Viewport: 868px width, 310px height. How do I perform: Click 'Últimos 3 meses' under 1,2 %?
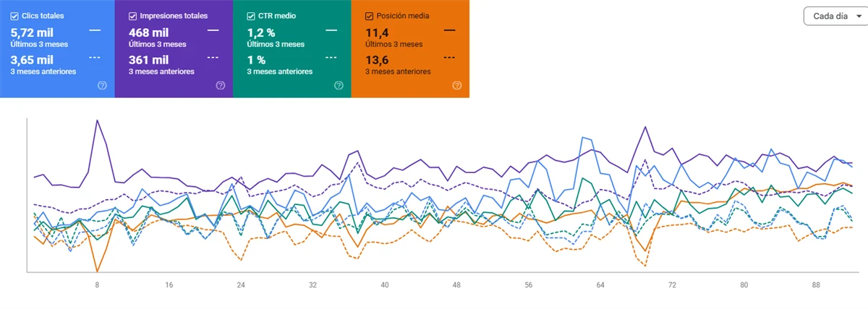(x=276, y=44)
